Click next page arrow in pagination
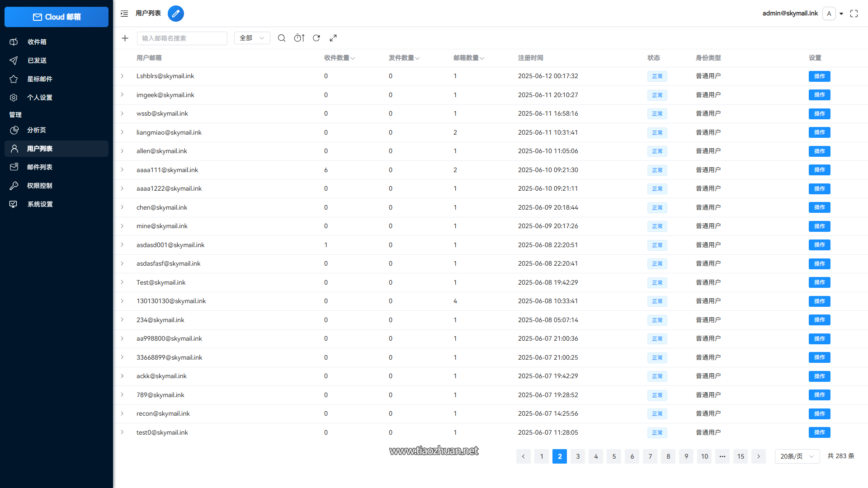 tap(759, 456)
